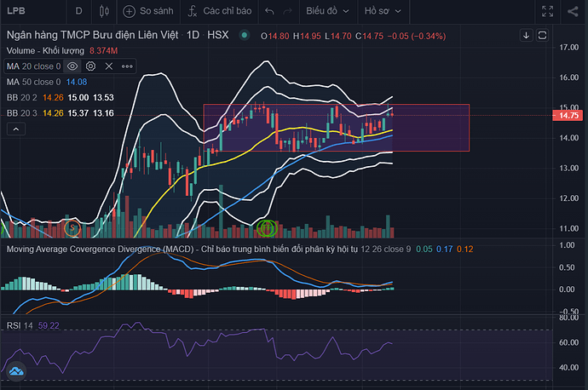Click the MA 20 close legend label

coord(34,66)
